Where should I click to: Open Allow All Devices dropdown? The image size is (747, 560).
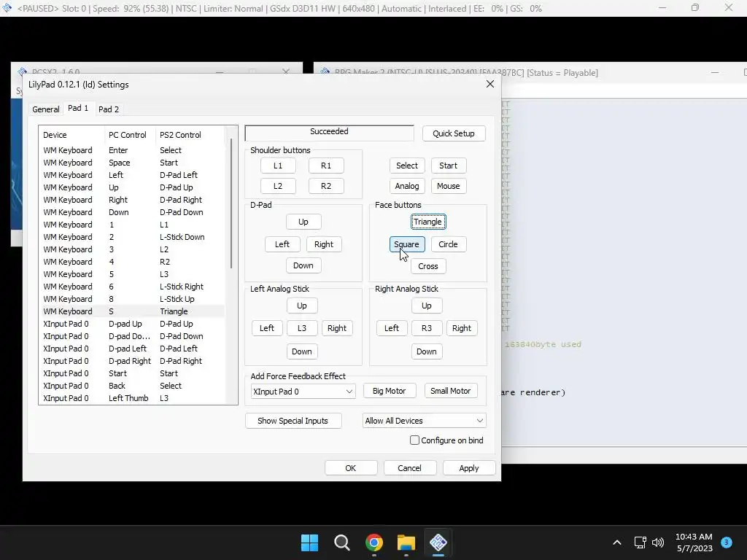(x=424, y=421)
